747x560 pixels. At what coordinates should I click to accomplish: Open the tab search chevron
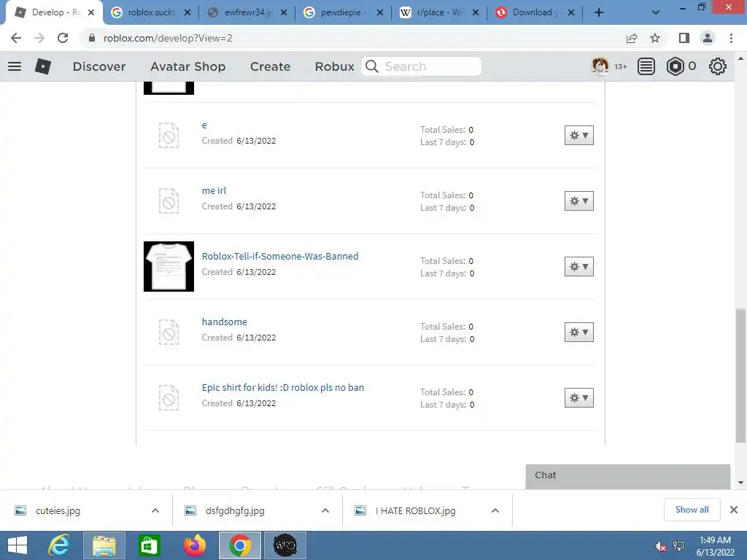656,13
